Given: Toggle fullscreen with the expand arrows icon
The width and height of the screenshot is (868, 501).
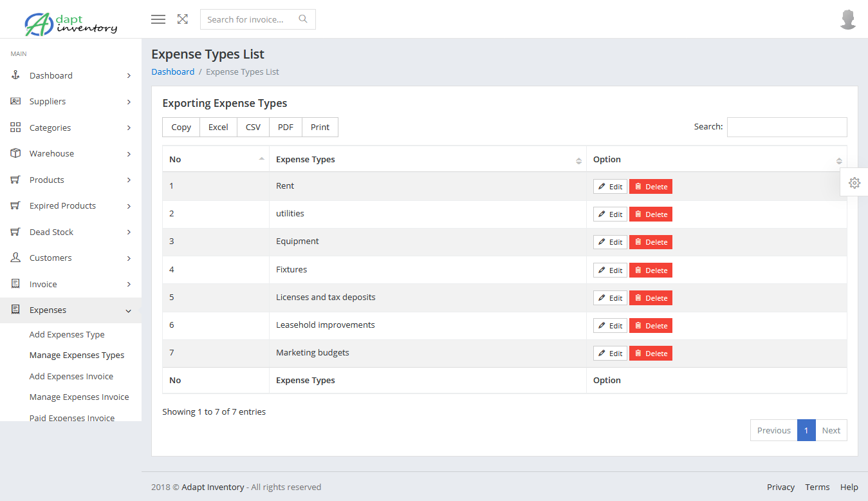Looking at the screenshot, I should [183, 19].
